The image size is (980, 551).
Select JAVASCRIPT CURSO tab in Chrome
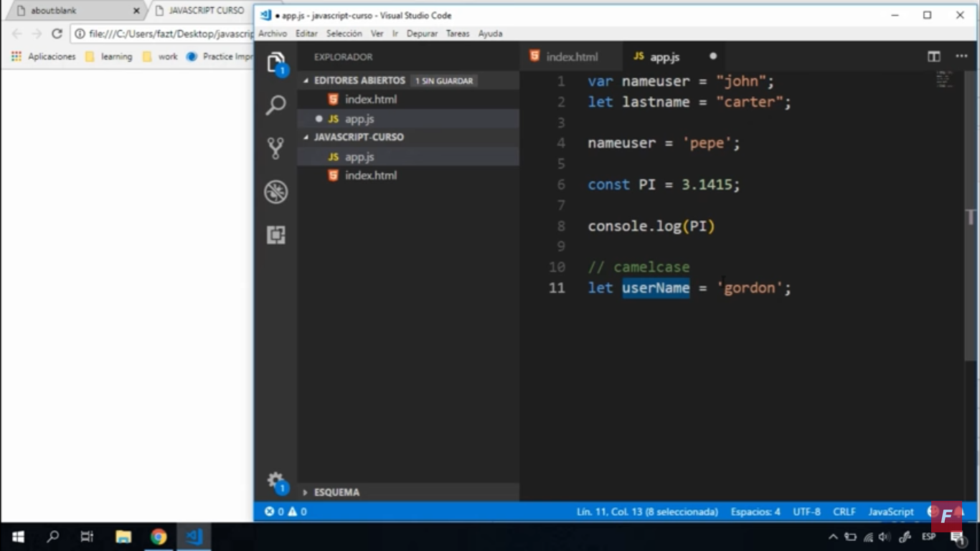206,11
